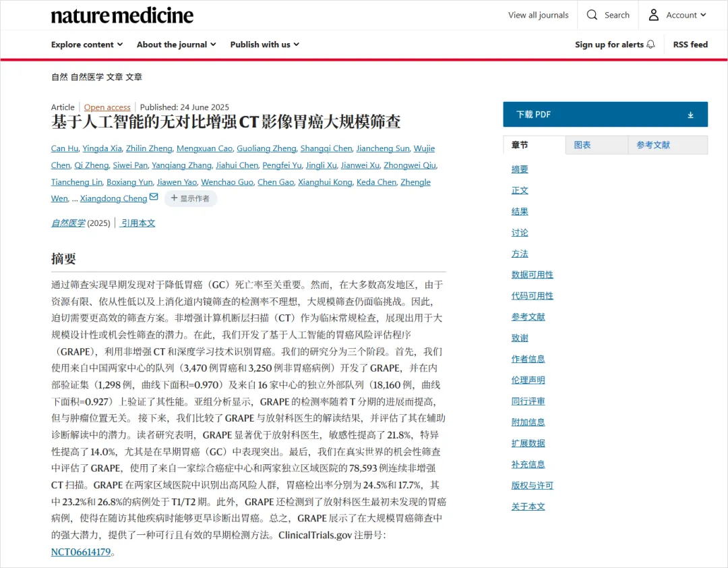Click the nature medicine logo

pyautogui.click(x=121, y=15)
